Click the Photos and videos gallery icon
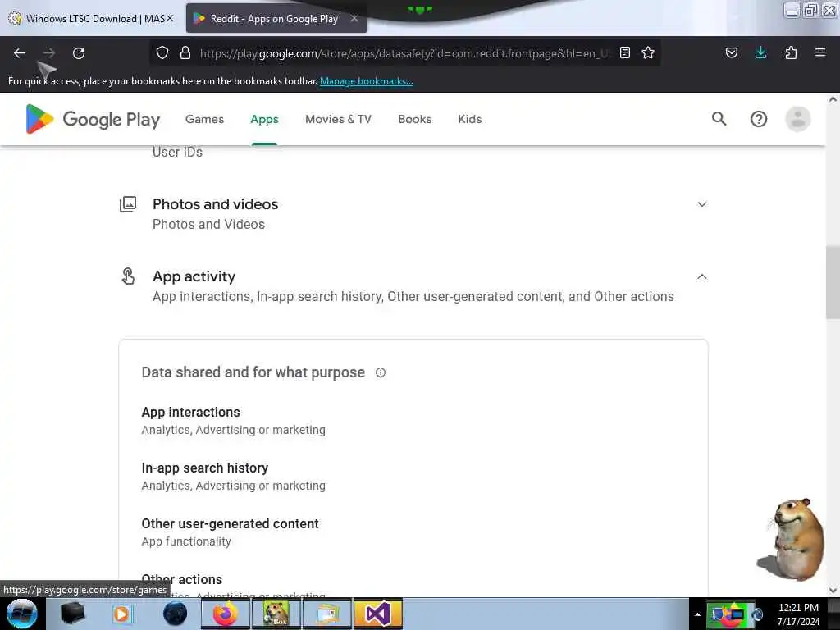Viewport: 840px width, 630px height. pyautogui.click(x=128, y=204)
